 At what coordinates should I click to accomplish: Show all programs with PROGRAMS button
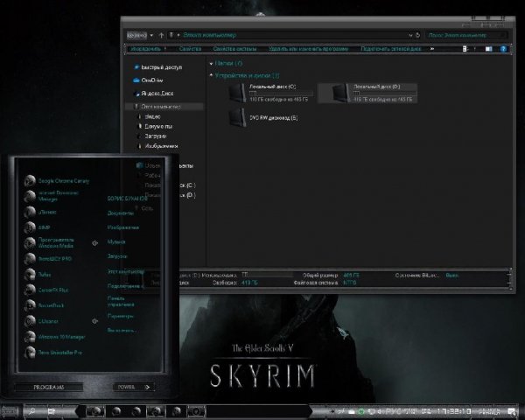click(x=49, y=387)
